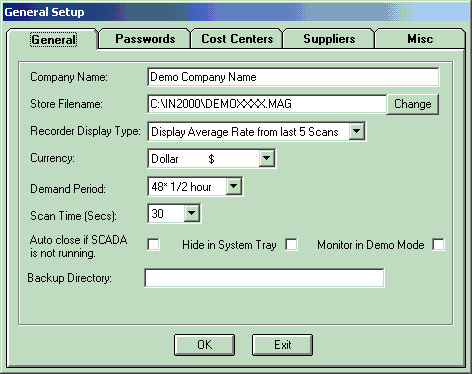This screenshot has width=472, height=374.
Task: Open the Cost Centers tab
Action: click(237, 39)
